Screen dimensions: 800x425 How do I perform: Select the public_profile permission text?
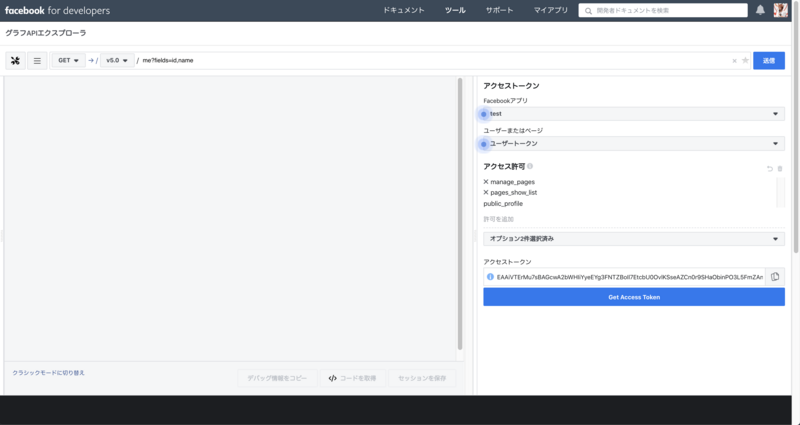pyautogui.click(x=503, y=204)
